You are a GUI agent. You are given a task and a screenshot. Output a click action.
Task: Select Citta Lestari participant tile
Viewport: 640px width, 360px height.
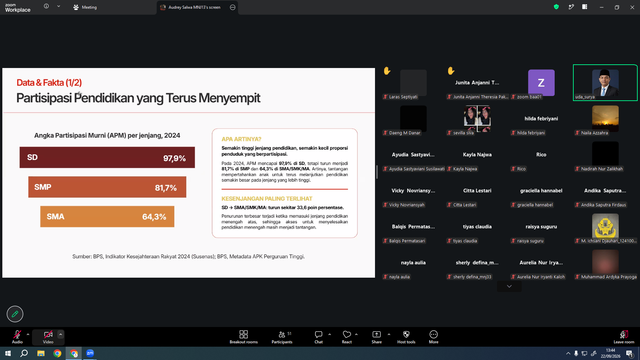[x=477, y=191]
